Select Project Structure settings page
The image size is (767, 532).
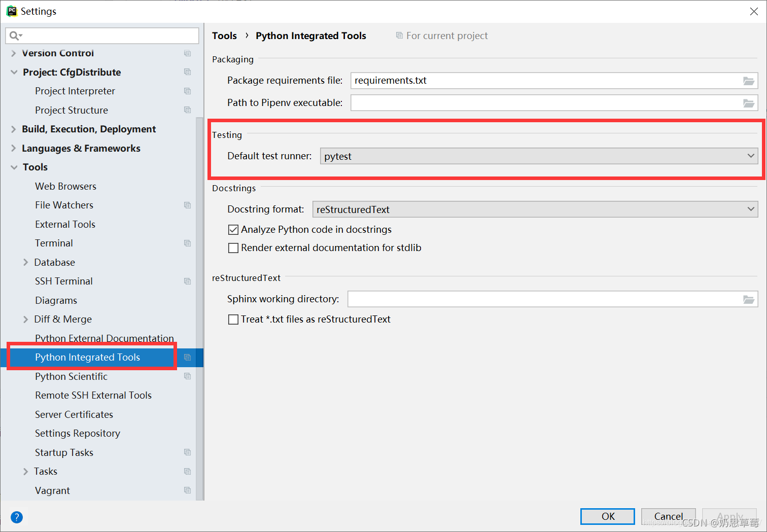(72, 110)
